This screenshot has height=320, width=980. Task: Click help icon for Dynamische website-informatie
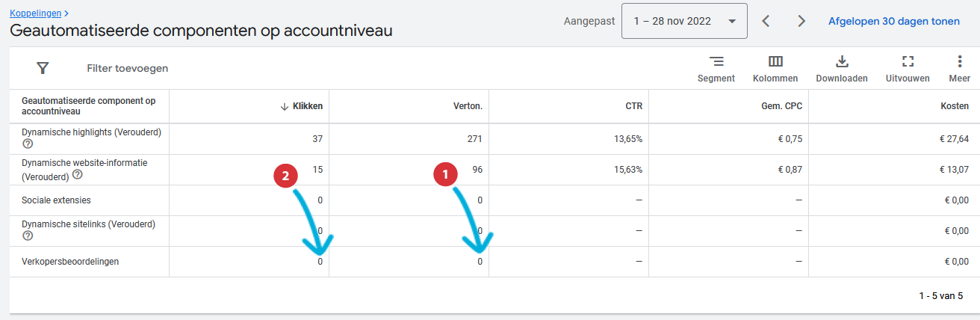77,176
